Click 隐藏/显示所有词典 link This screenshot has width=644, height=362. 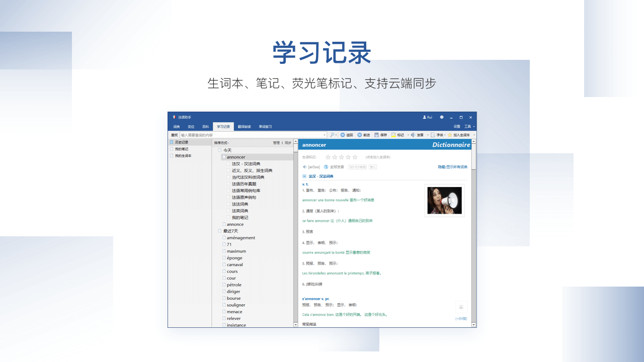453,167
